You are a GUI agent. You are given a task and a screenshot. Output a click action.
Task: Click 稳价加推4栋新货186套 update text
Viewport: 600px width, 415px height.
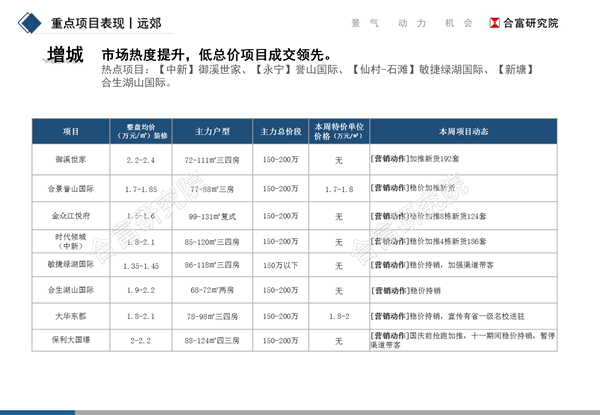click(448, 241)
